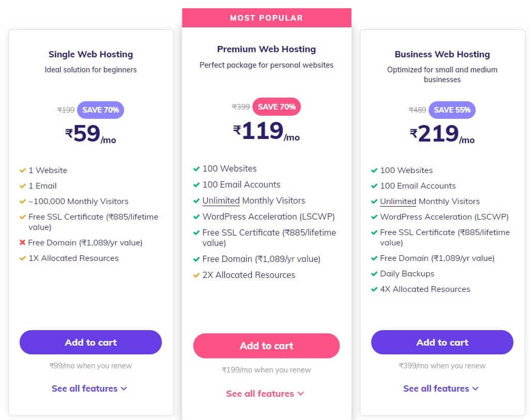Add Single Web Hosting to cart
The width and height of the screenshot is (531, 420).
(90, 342)
